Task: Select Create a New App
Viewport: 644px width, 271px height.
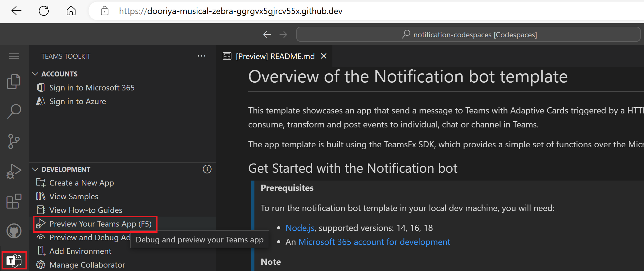Action: [82, 183]
